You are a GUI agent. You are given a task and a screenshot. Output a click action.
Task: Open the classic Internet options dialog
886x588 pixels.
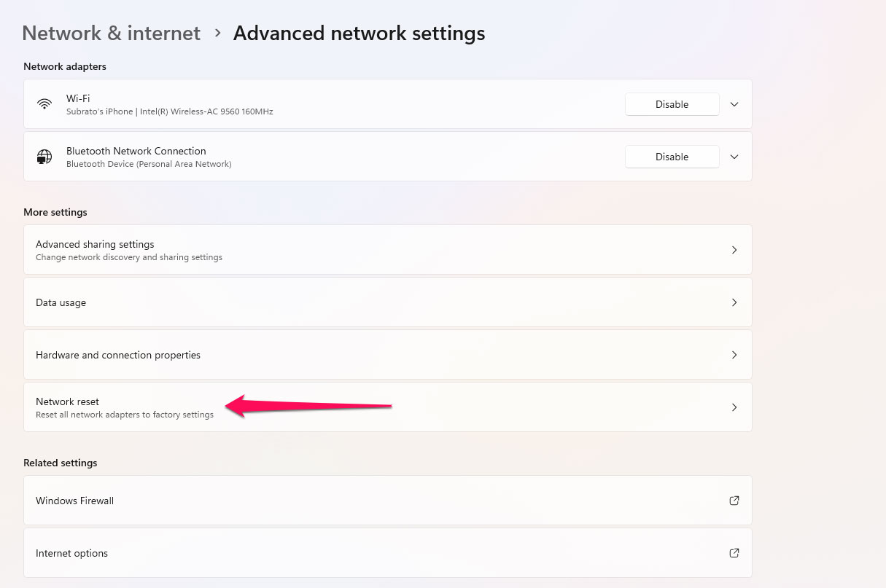tap(365, 553)
